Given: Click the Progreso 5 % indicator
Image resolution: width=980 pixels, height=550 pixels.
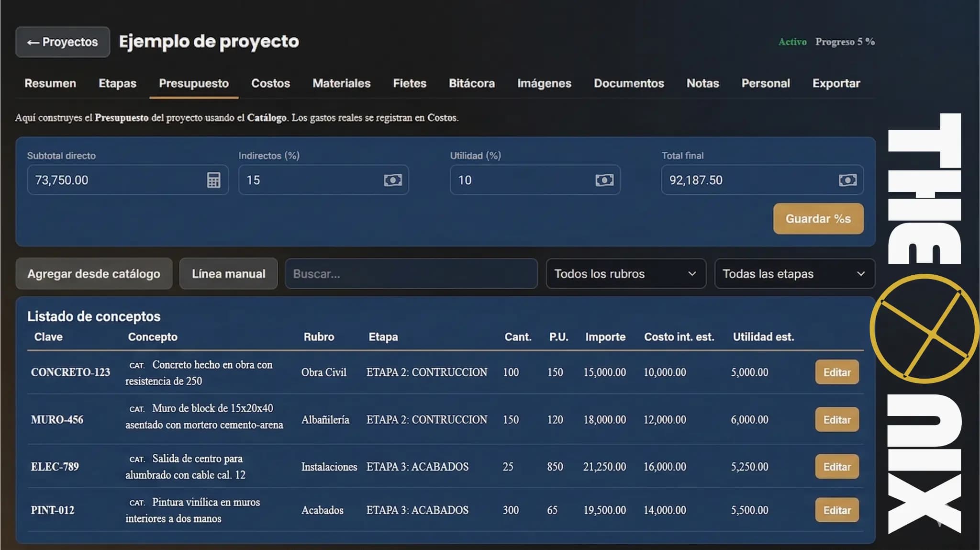Looking at the screenshot, I should [x=845, y=42].
